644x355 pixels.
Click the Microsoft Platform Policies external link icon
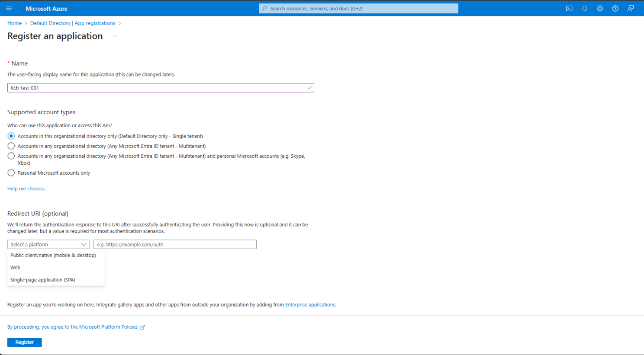click(142, 327)
